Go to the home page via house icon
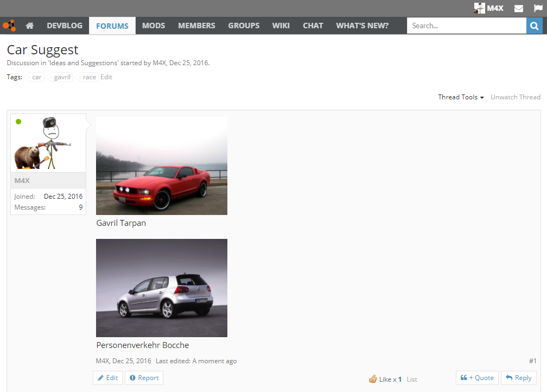Screen dimensions: 547x392 point(30,26)
